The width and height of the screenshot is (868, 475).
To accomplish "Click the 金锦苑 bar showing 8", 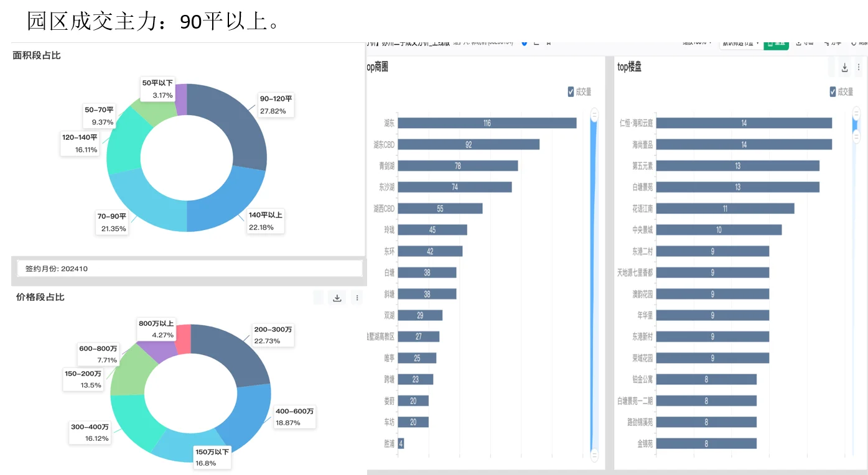I will pos(707,443).
